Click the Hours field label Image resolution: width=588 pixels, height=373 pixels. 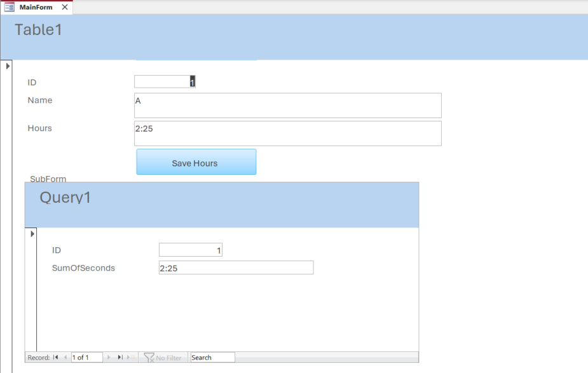(x=40, y=128)
